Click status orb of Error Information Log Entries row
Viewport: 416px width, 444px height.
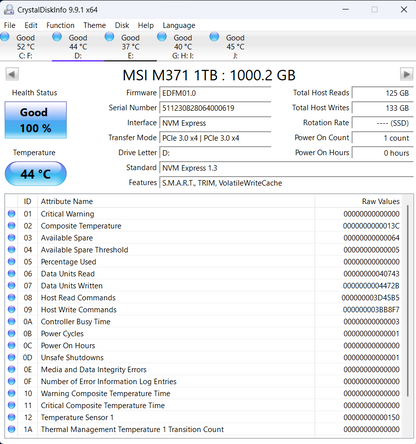tap(12, 381)
